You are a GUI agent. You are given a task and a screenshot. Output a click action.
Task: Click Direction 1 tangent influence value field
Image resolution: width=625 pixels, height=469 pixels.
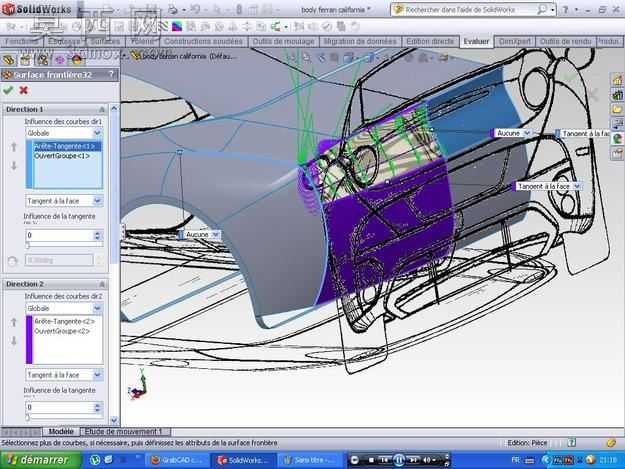pos(60,235)
